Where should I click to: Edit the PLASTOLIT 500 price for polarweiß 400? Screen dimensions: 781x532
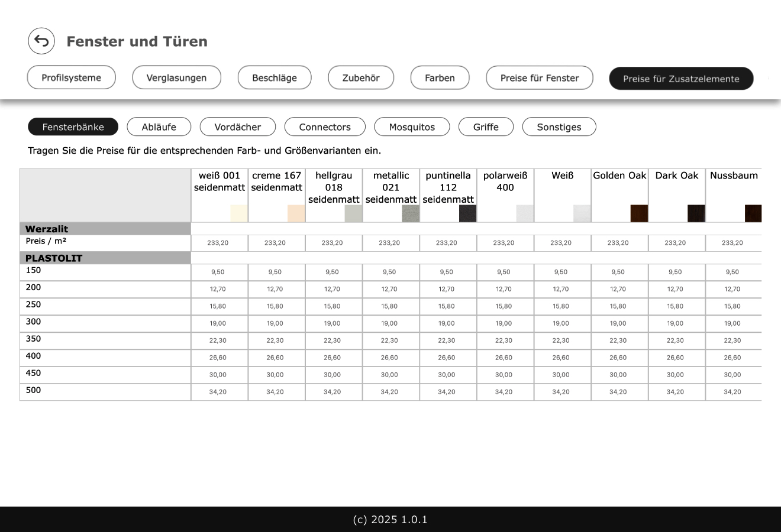coord(505,391)
